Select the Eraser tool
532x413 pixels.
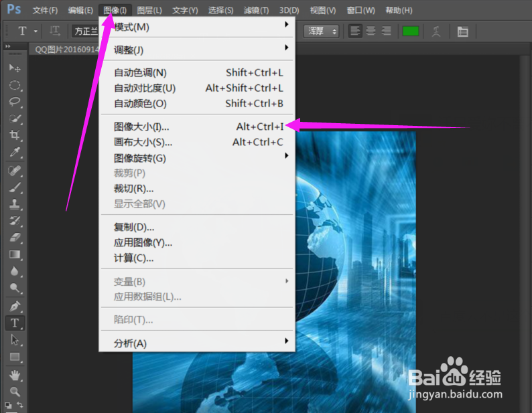15,238
